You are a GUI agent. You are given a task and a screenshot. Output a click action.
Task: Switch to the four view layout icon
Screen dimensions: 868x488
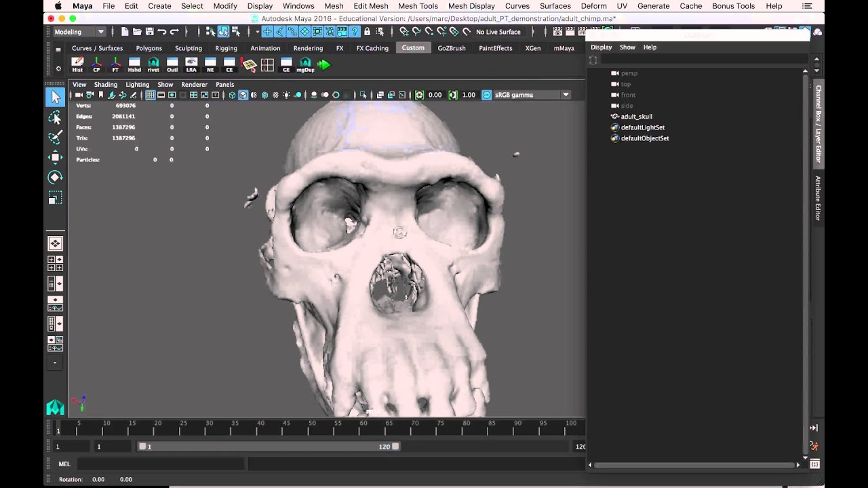click(55, 264)
